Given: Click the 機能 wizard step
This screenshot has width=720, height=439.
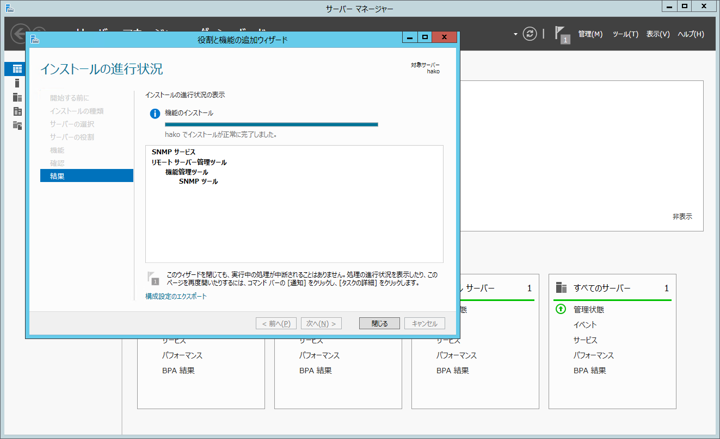Looking at the screenshot, I should 57,150.
